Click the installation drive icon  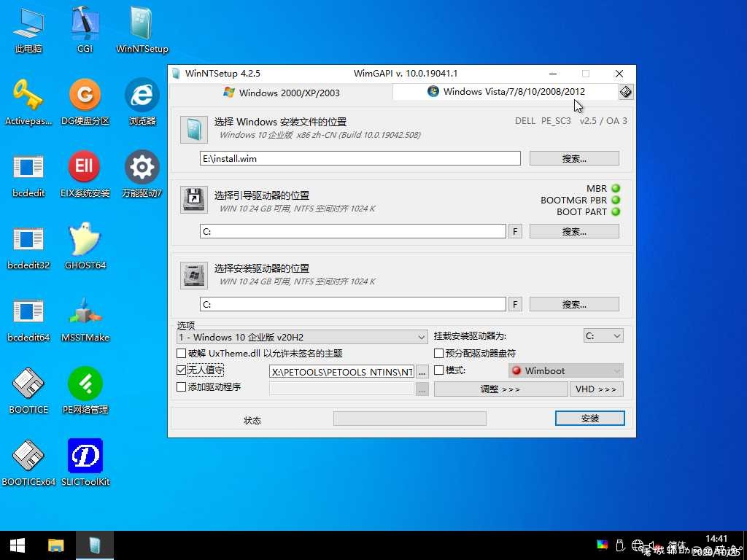coord(194,275)
